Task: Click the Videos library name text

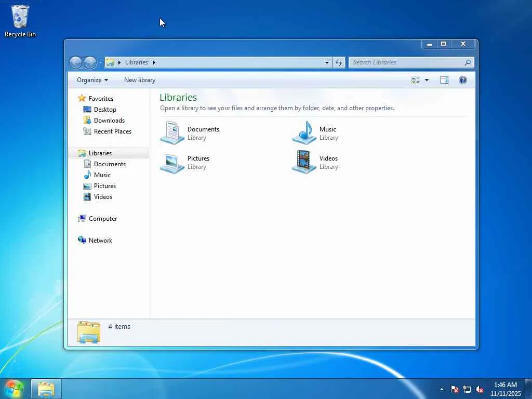Action: coord(328,158)
